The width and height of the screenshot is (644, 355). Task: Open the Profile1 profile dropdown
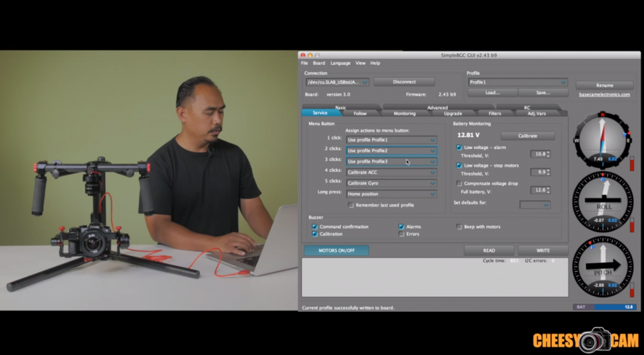coord(518,82)
